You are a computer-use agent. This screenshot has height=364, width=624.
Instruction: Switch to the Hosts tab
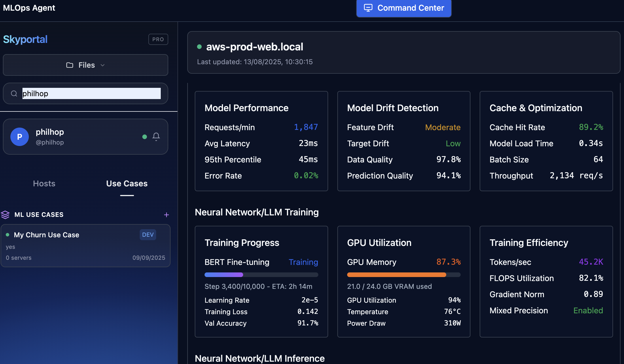pyautogui.click(x=44, y=183)
